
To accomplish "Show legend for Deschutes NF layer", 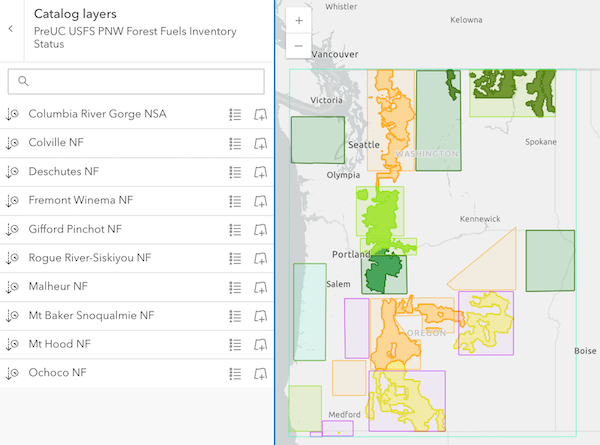I will tap(236, 172).
